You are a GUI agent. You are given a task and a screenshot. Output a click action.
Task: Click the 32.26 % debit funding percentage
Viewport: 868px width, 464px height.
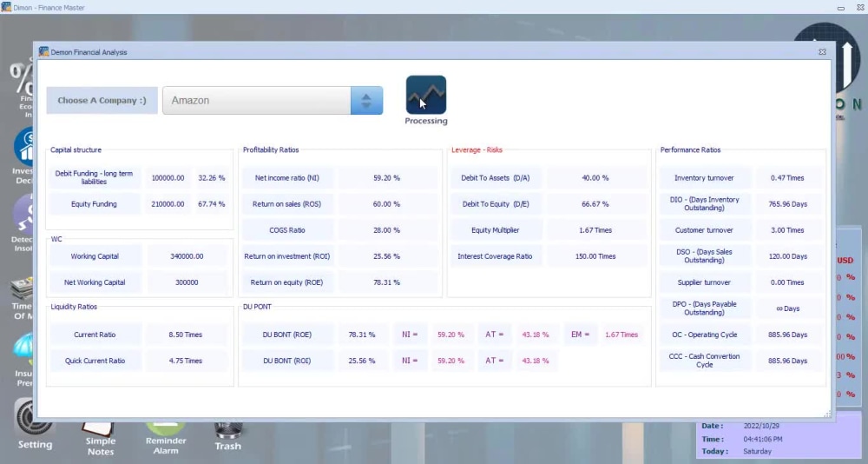(212, 178)
